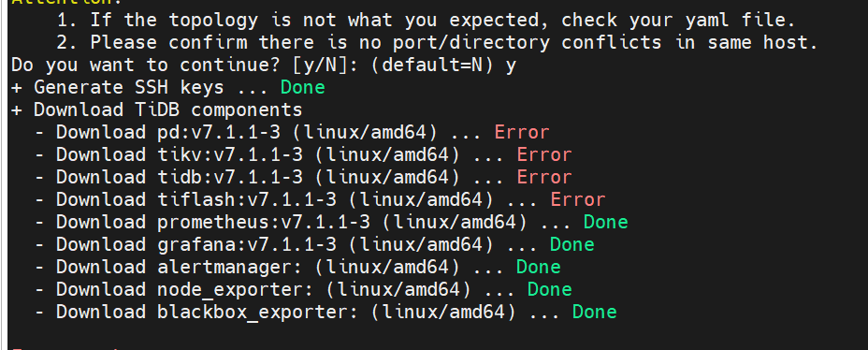The width and height of the screenshot is (868, 350).
Task: Click Done status for blackbox_exporter download
Action: click(x=595, y=312)
